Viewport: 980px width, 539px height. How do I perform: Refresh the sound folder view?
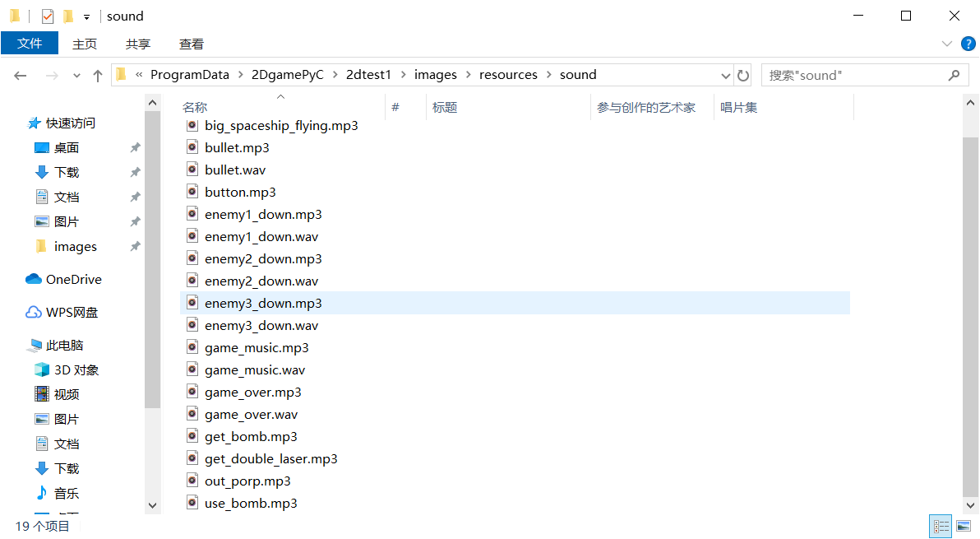(743, 76)
